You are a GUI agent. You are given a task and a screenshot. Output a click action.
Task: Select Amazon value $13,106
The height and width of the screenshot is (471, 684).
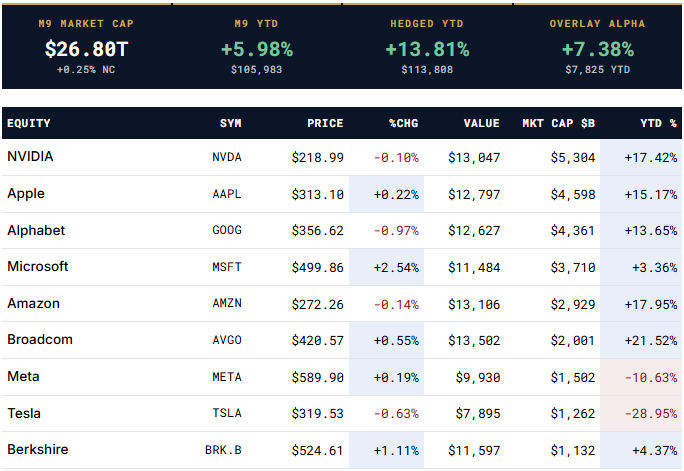[x=474, y=304]
